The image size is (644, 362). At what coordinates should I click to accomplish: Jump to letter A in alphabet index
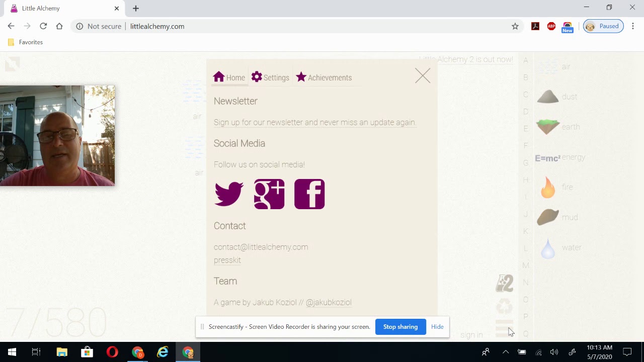[x=526, y=60]
